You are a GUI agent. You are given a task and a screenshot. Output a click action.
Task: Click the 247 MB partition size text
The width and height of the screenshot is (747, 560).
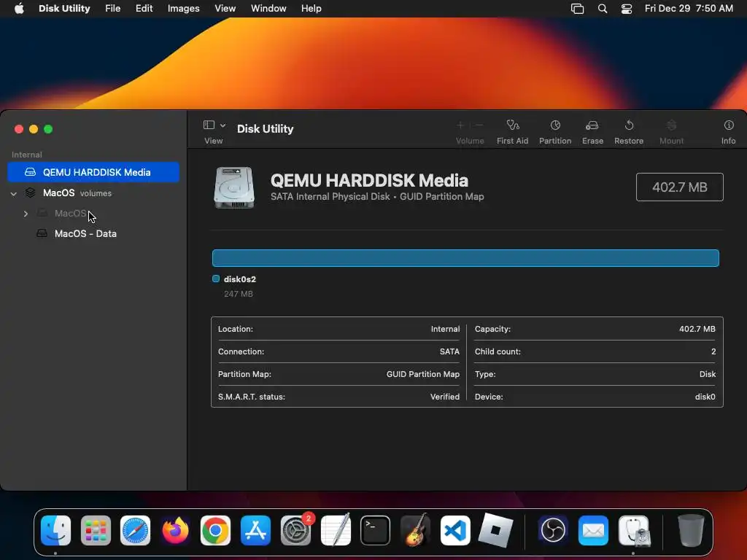pos(239,294)
